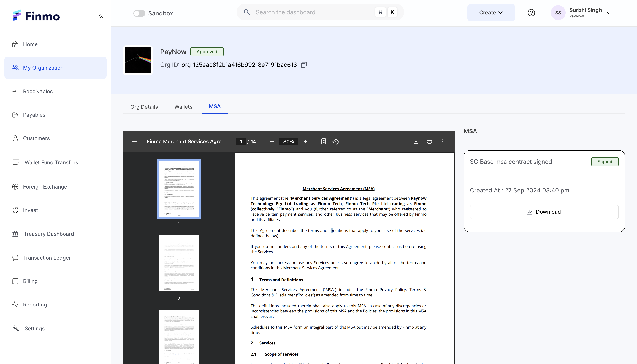
Task: Click the PDF page number field
Action: pyautogui.click(x=241, y=141)
